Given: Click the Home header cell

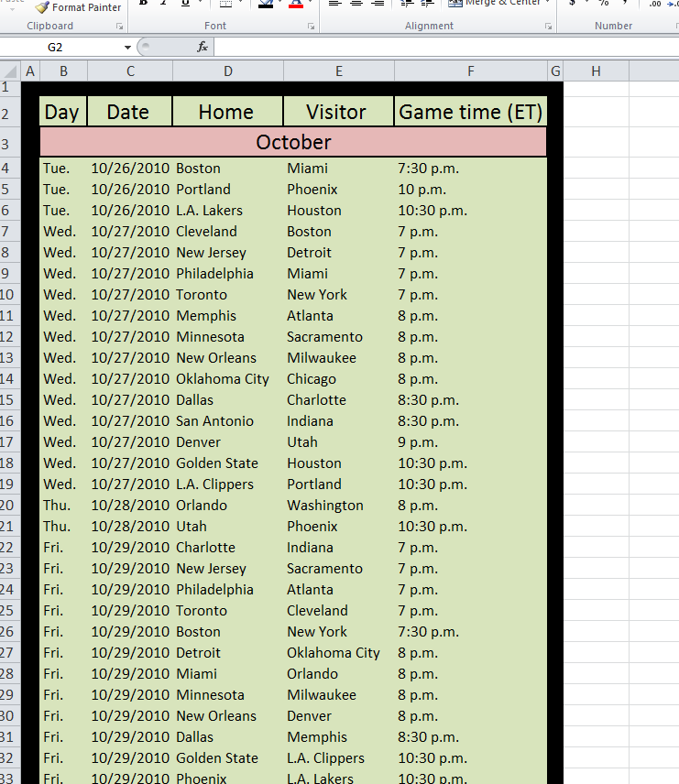Looking at the screenshot, I should click(227, 112).
